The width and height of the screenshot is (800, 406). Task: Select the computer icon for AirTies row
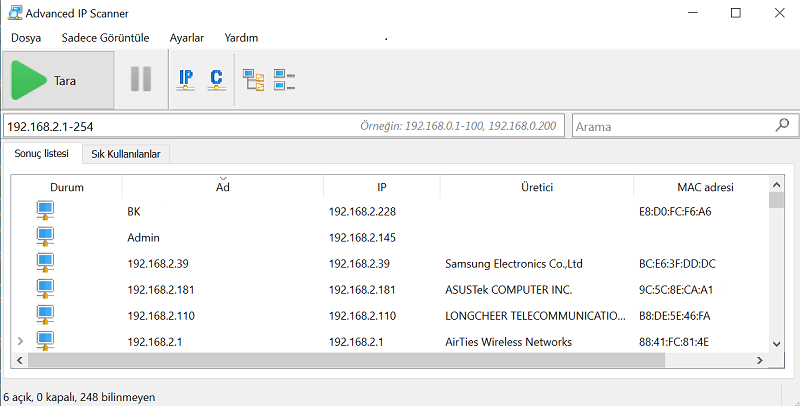(x=45, y=340)
